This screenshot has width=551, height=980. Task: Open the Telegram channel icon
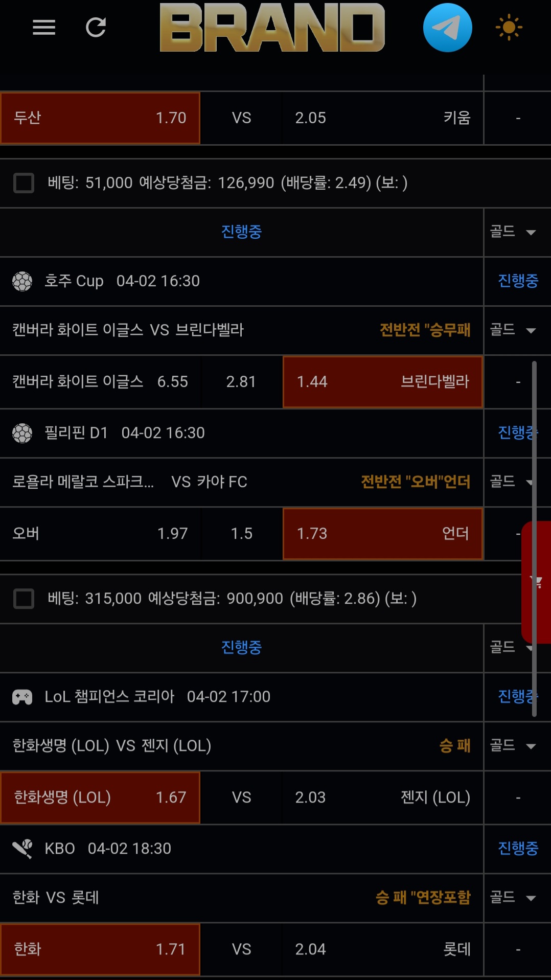[447, 28]
